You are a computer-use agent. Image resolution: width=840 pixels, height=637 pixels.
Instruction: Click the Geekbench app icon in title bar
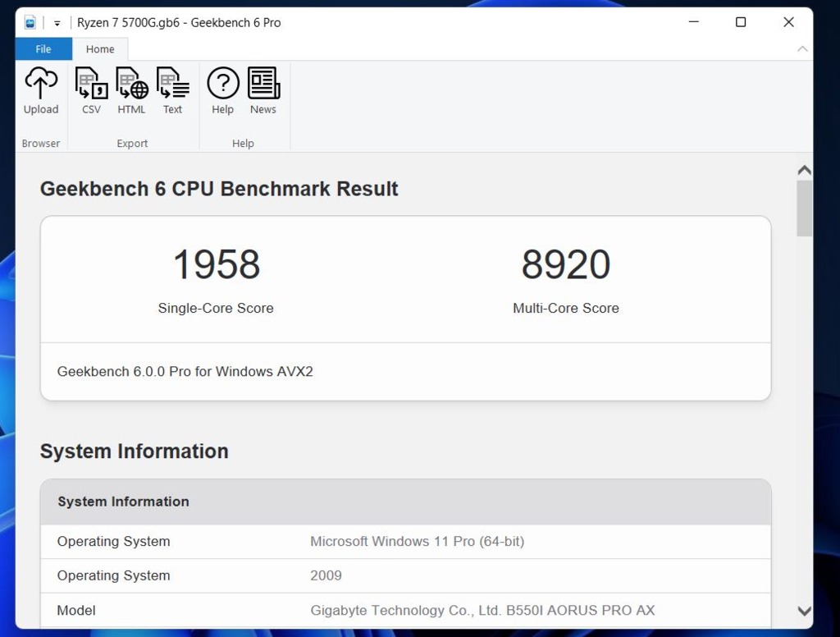click(x=29, y=22)
